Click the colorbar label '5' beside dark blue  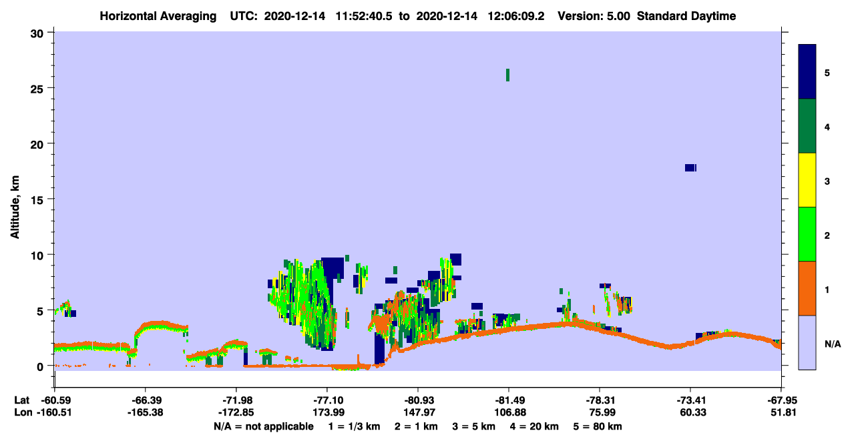[x=827, y=73]
